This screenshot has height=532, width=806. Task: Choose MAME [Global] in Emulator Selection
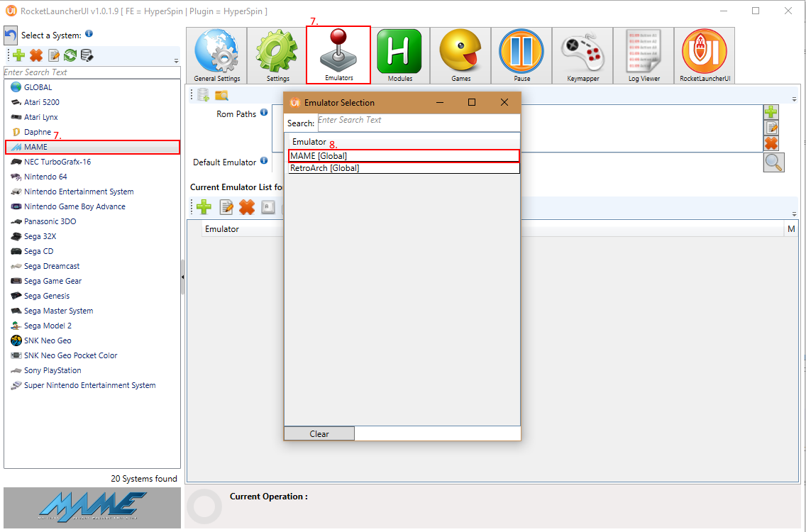point(404,156)
